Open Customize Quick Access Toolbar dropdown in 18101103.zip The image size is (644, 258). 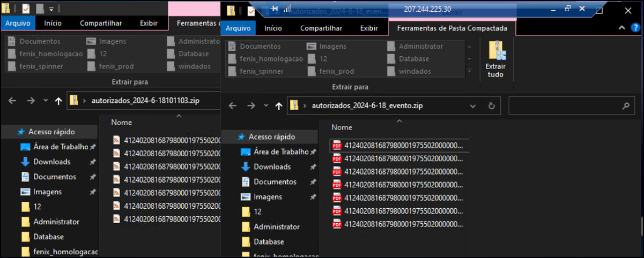51,9
